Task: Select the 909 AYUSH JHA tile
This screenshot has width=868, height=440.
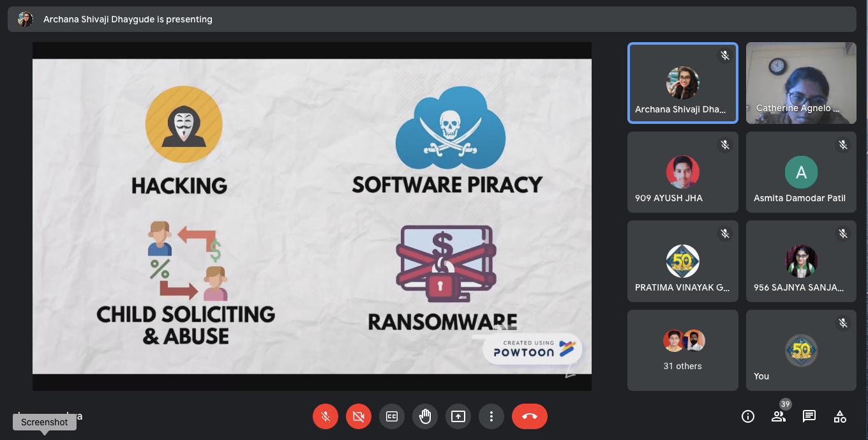Action: (682, 172)
